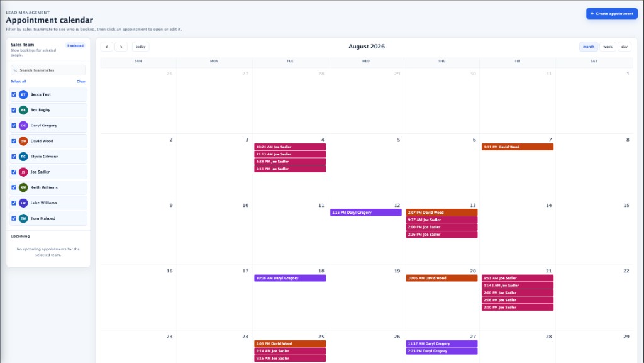644x363 pixels.
Task: Switch to the month view tab
Action: [589, 47]
